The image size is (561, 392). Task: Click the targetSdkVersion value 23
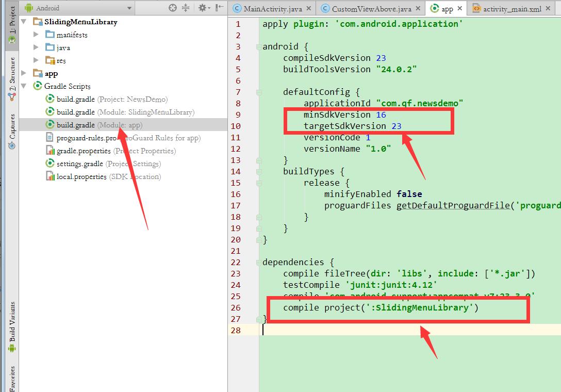[x=397, y=126]
